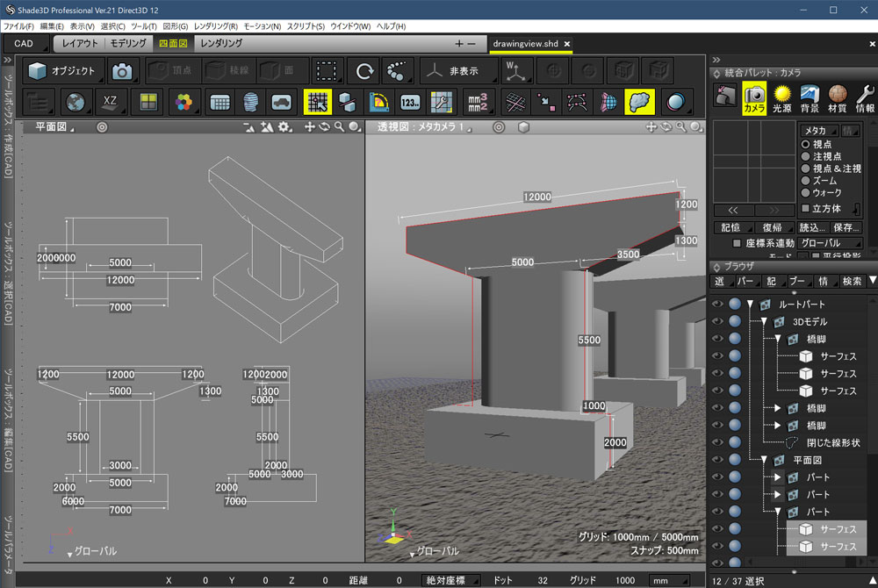Enable the 座標系連動 checkbox
The height and width of the screenshot is (588, 878).
[x=737, y=243]
